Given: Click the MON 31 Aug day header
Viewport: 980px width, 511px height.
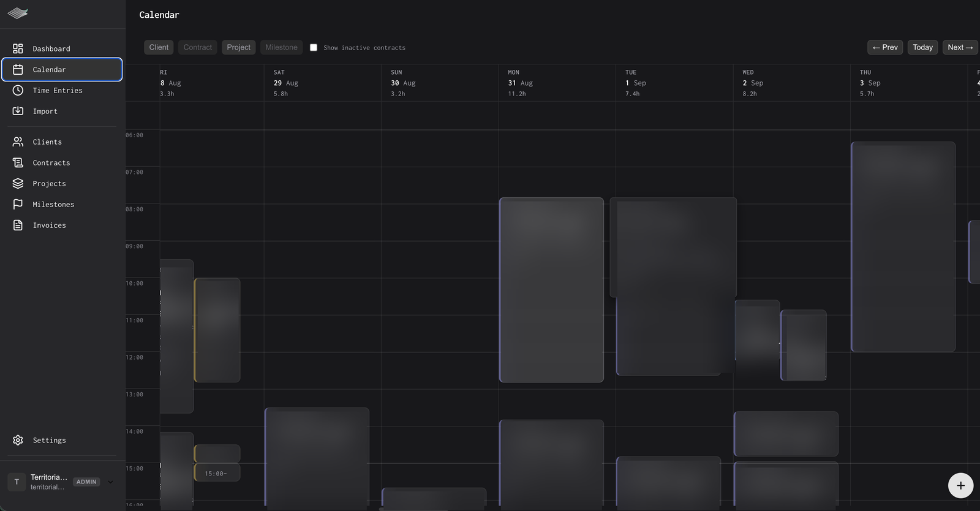Looking at the screenshot, I should click(557, 83).
